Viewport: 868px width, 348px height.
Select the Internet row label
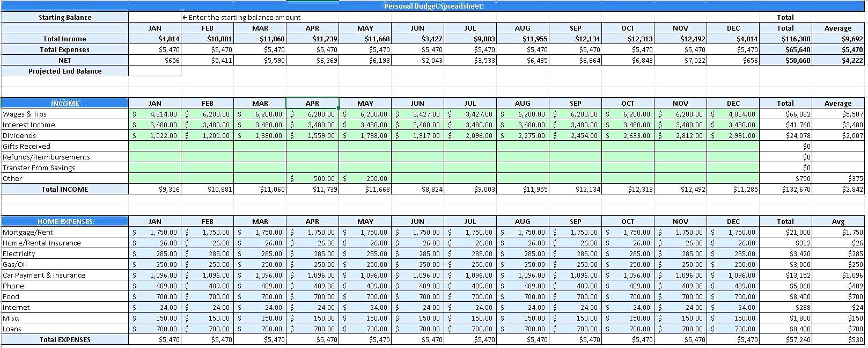point(64,307)
